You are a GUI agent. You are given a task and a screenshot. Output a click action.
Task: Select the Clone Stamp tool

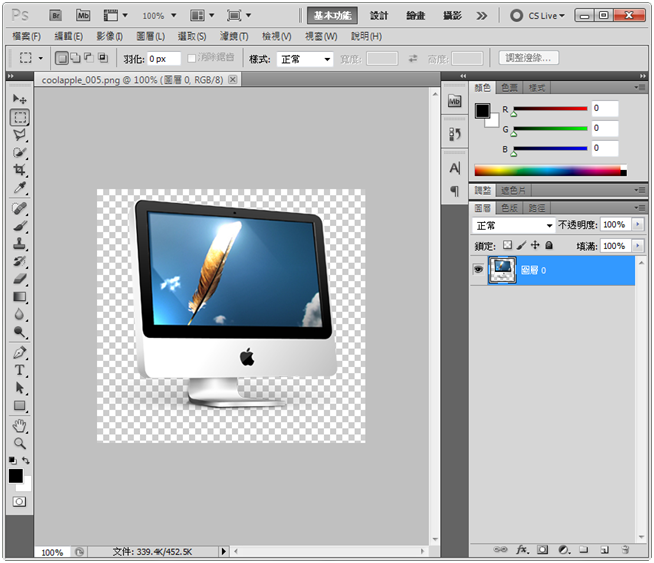pyautogui.click(x=19, y=244)
